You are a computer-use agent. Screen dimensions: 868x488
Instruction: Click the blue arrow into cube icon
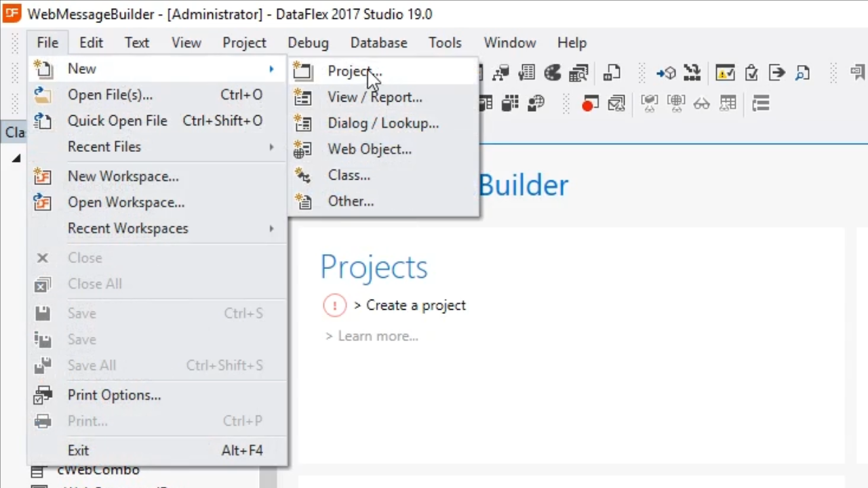tap(665, 73)
